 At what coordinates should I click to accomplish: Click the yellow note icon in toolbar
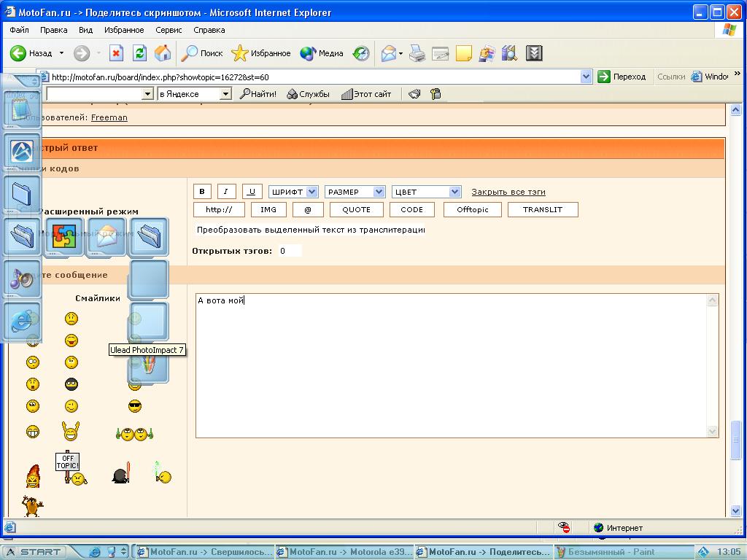[463, 53]
